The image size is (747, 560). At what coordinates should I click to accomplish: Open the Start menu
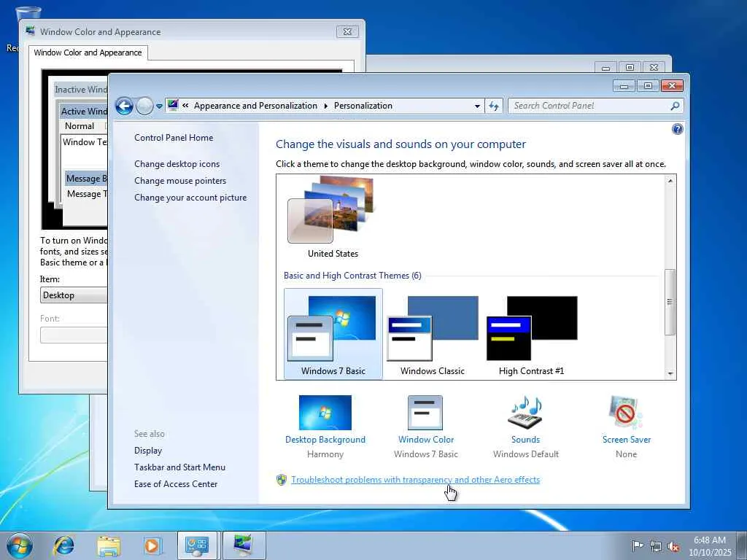[20, 545]
